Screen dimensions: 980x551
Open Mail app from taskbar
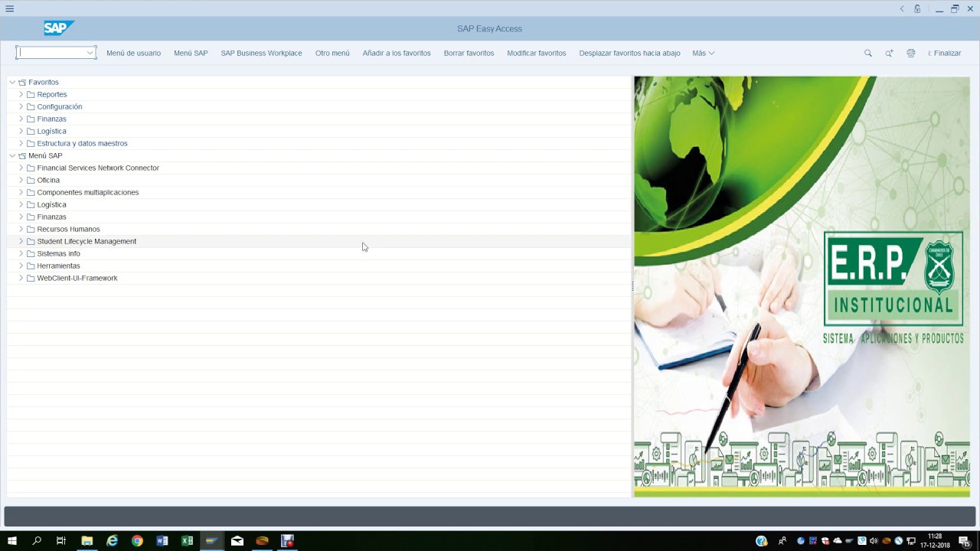pyautogui.click(x=237, y=540)
